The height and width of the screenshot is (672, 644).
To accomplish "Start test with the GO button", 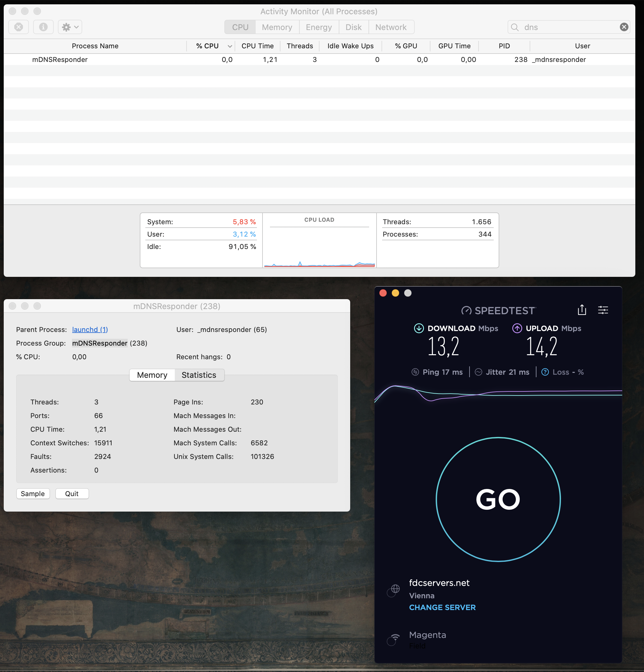I will pos(498,499).
